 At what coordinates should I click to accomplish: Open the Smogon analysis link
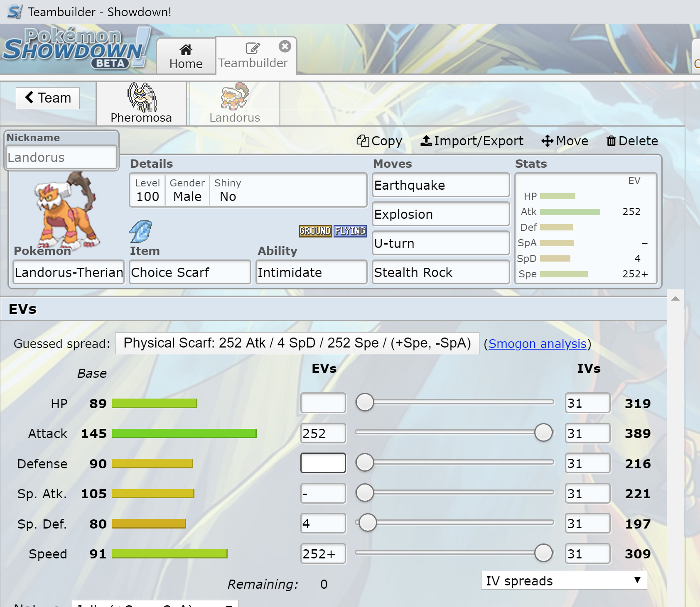coord(537,344)
